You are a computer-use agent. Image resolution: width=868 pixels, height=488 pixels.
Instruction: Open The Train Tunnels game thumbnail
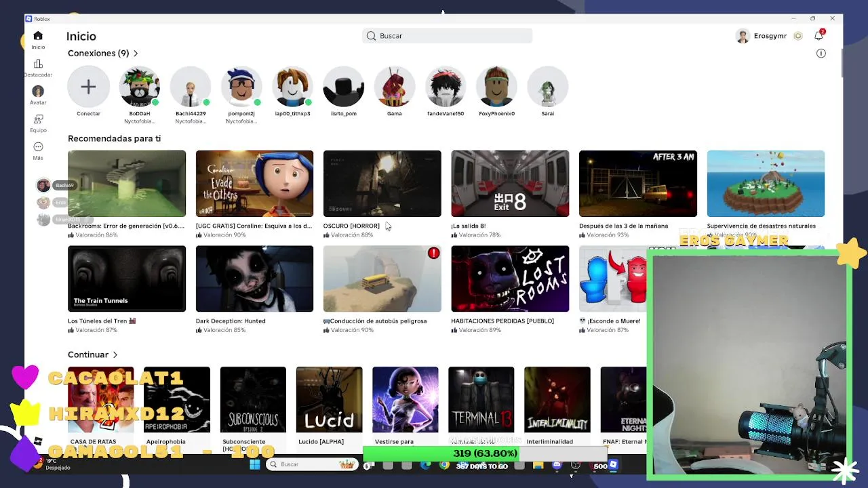point(127,279)
